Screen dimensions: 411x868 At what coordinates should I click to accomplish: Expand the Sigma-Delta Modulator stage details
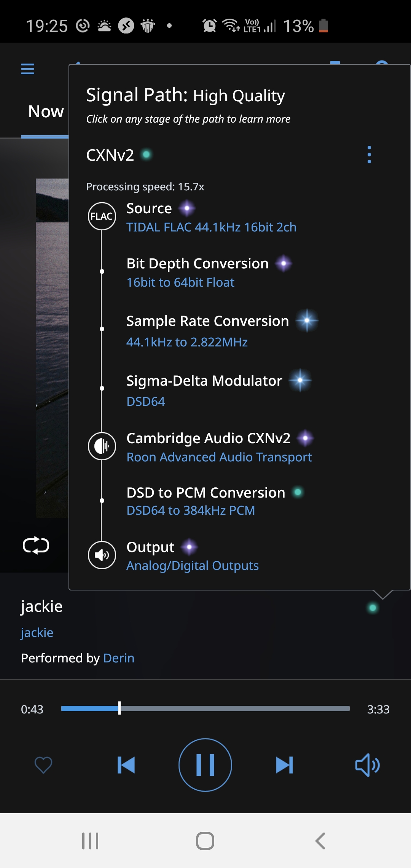click(x=204, y=381)
